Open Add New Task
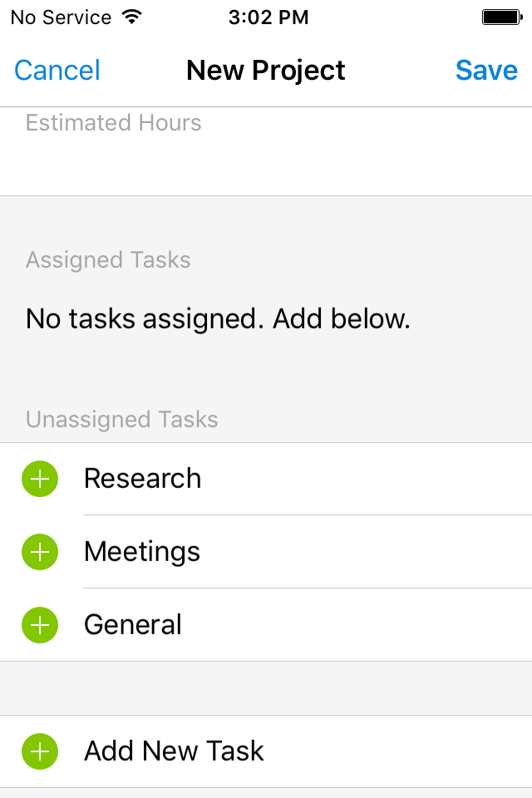The width and height of the screenshot is (532, 798). pos(173,751)
